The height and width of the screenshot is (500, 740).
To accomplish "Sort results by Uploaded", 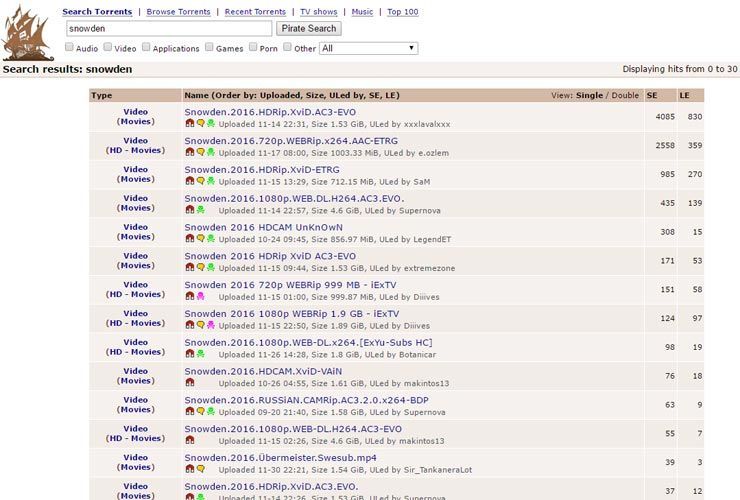I will click(x=279, y=95).
